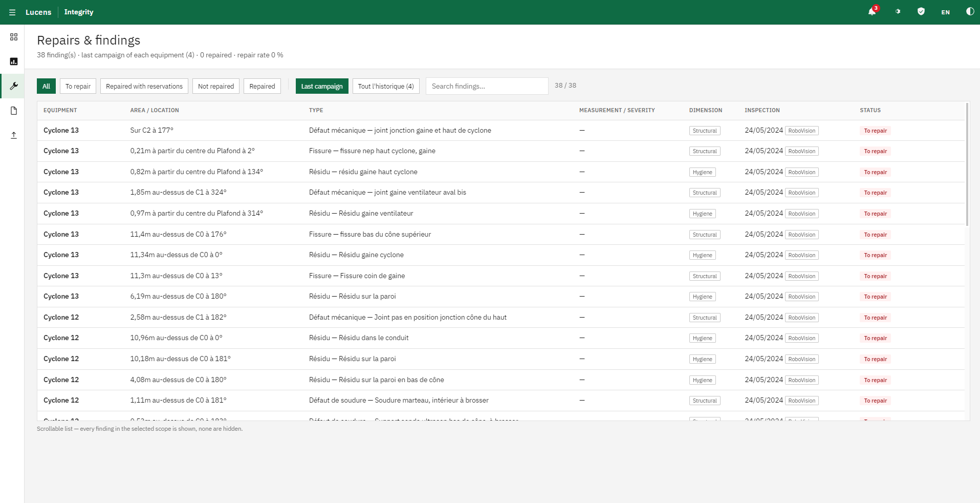This screenshot has width=980, height=503.
Task: Focus the Search findings input field
Action: [487, 86]
